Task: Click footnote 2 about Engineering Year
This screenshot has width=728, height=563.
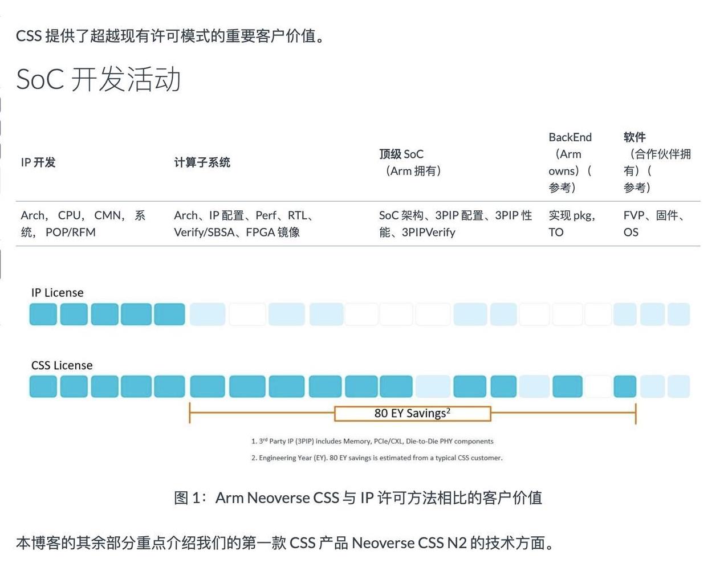Action: tap(377, 458)
